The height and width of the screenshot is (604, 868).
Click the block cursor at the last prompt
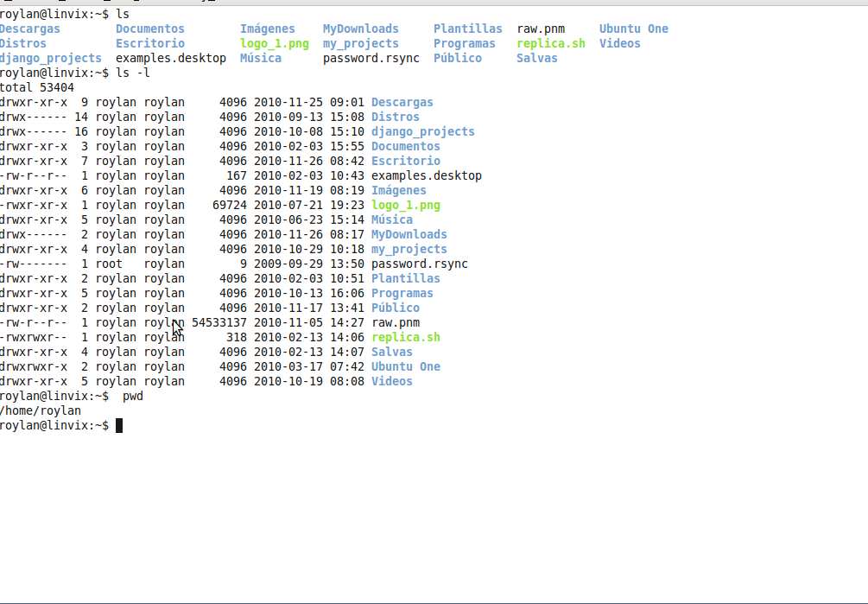click(119, 425)
